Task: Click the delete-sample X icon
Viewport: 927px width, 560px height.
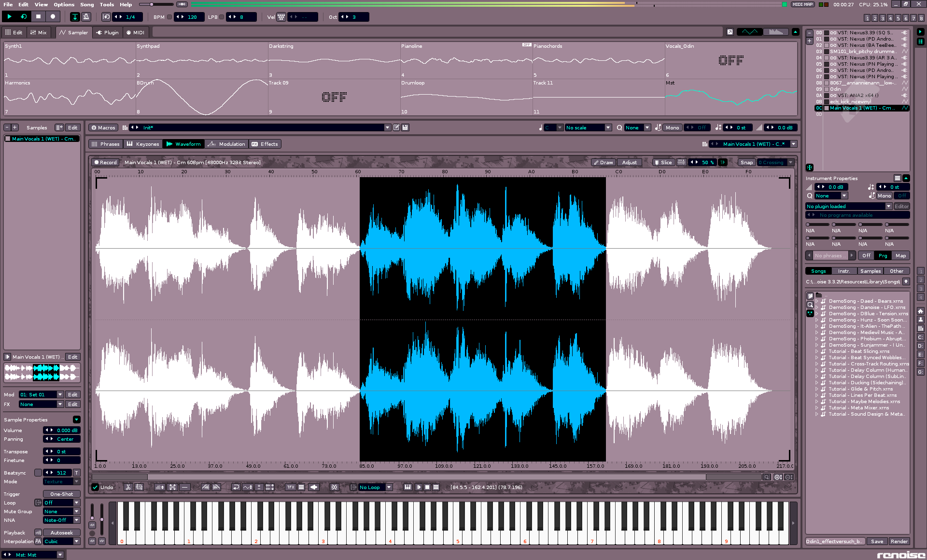Action: (334, 487)
